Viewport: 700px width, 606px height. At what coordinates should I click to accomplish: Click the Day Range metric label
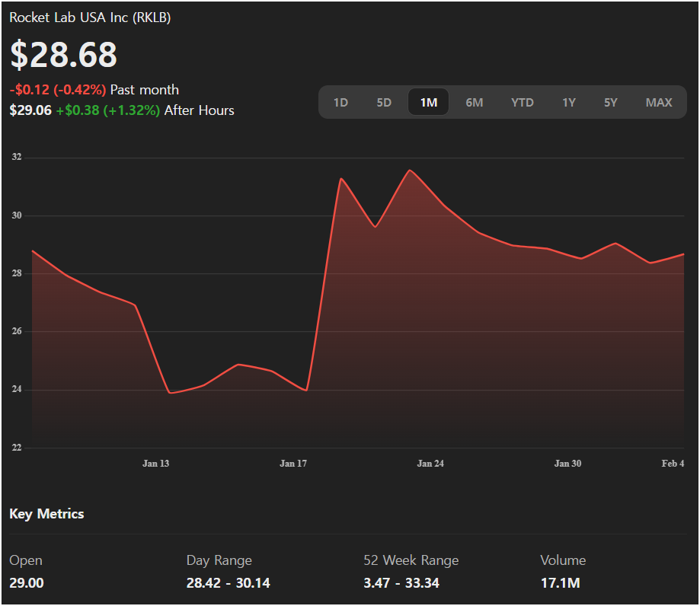(x=219, y=560)
